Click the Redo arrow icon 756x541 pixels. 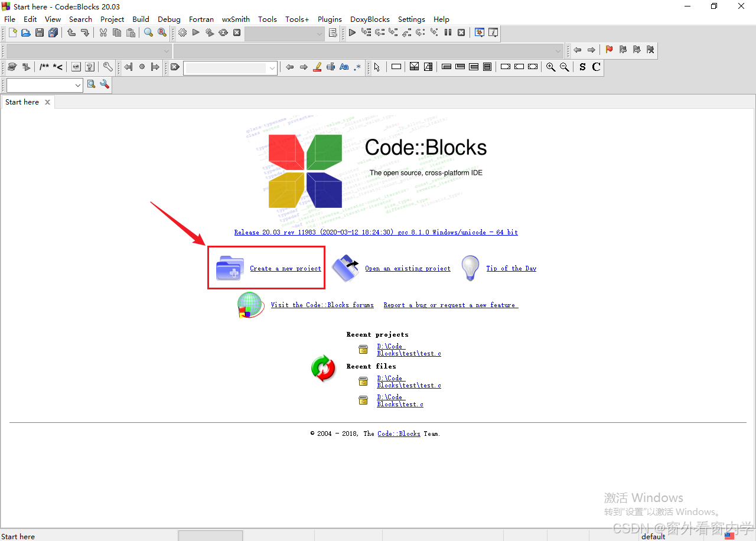coord(85,33)
